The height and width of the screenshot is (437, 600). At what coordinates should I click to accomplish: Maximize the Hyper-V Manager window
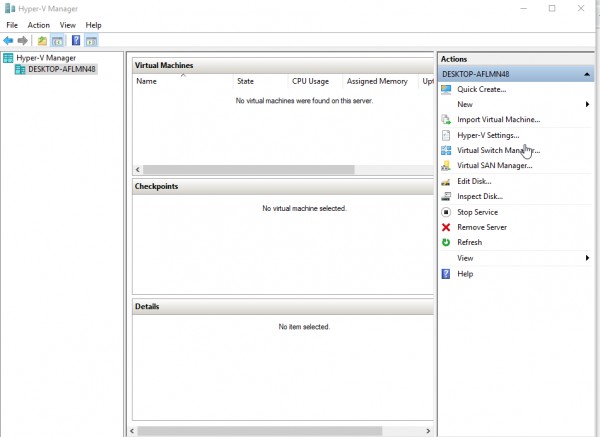552,8
